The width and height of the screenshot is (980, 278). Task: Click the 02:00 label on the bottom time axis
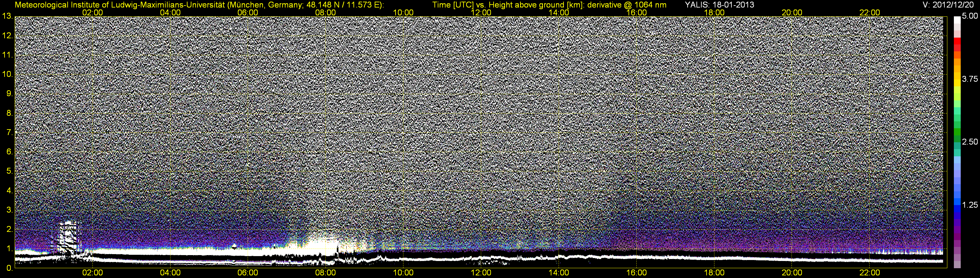(x=92, y=273)
